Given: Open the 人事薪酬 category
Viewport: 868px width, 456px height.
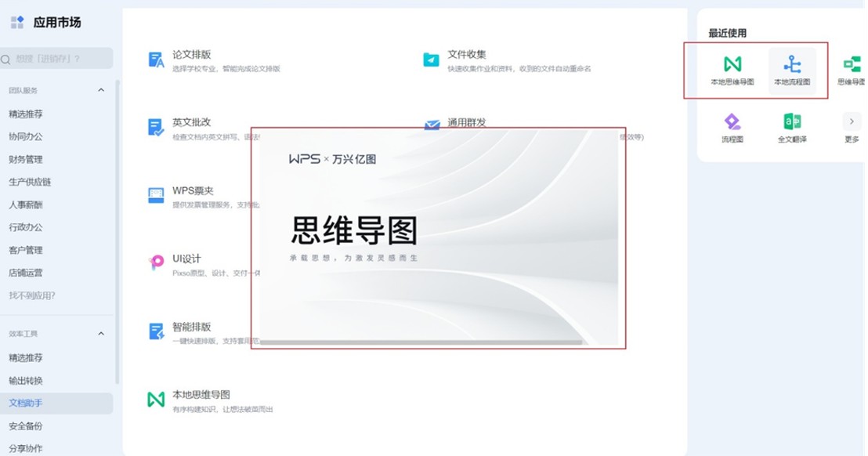Looking at the screenshot, I should coord(26,204).
